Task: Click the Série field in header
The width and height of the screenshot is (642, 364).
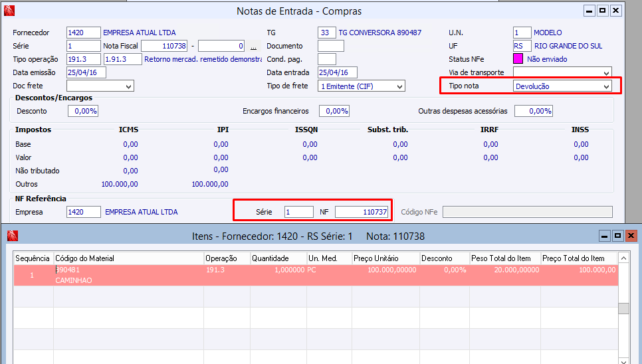Action: pyautogui.click(x=84, y=46)
